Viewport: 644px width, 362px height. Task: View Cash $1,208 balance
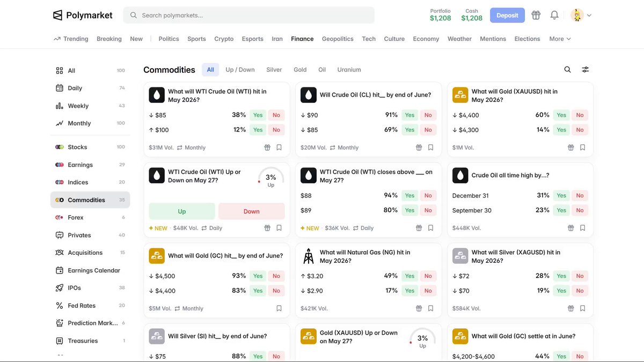coord(472,15)
